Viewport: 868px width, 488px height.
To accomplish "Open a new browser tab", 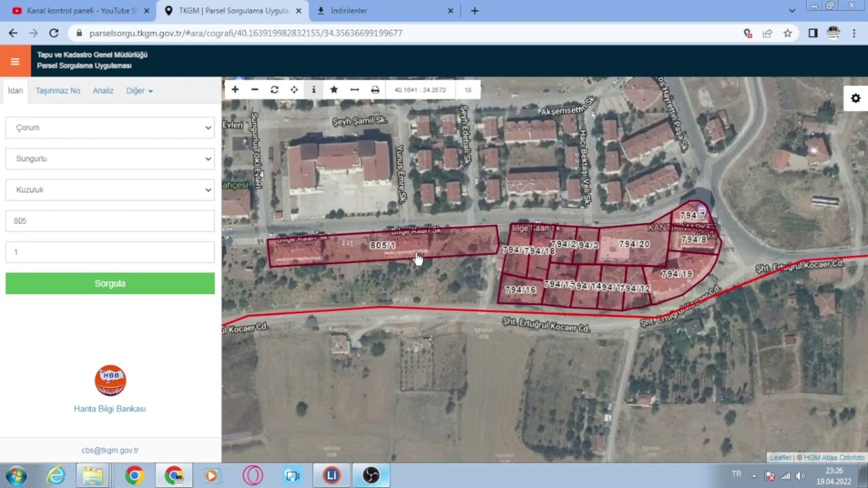I will (x=475, y=11).
